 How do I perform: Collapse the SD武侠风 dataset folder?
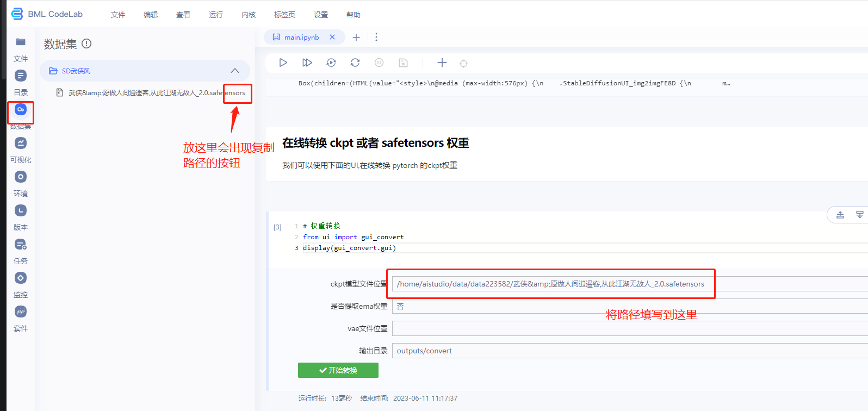[x=235, y=71]
